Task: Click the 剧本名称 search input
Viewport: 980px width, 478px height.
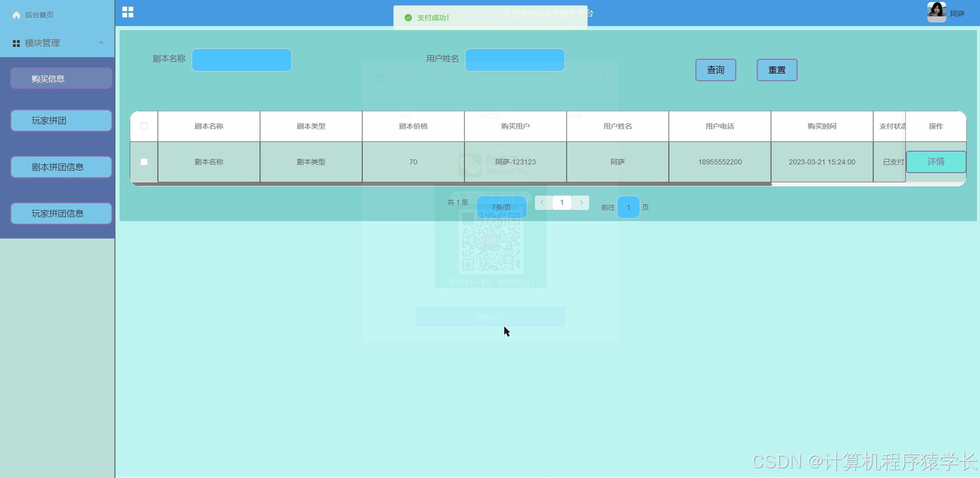Action: pyautogui.click(x=242, y=60)
